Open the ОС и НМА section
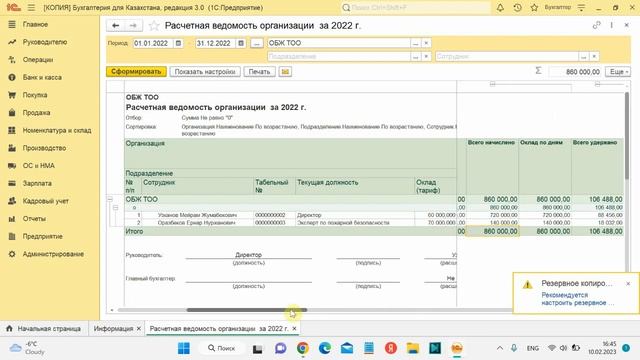Viewport: 640px width, 360px height. [x=38, y=166]
